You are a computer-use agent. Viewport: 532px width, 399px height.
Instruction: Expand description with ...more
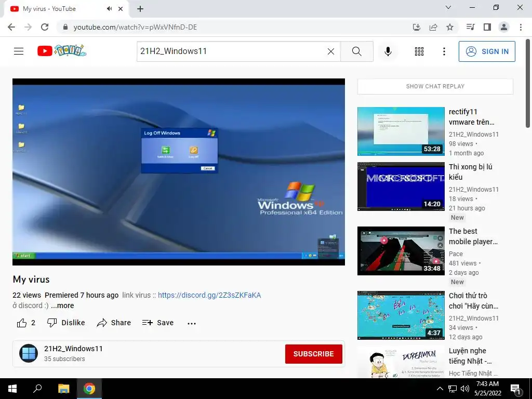pos(62,305)
